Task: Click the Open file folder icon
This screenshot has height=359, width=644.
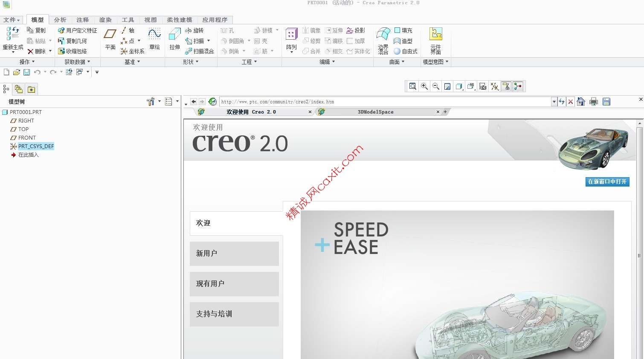Action: pyautogui.click(x=17, y=72)
